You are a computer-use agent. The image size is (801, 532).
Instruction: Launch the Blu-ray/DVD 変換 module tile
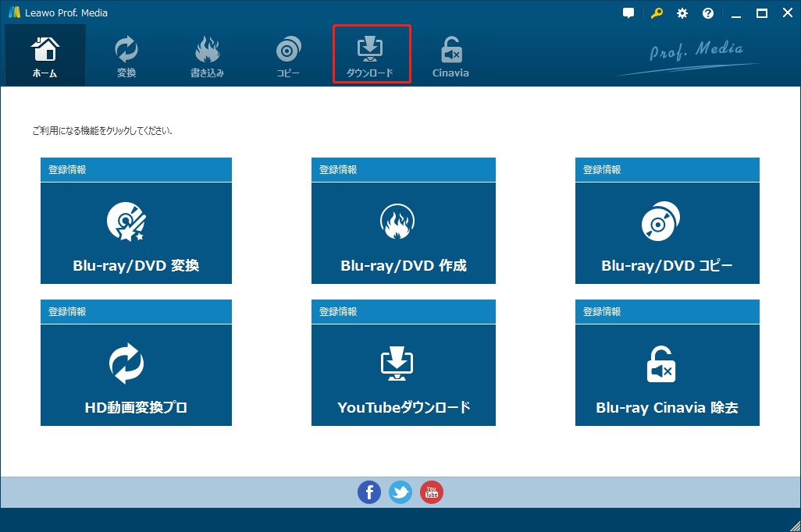coord(136,233)
